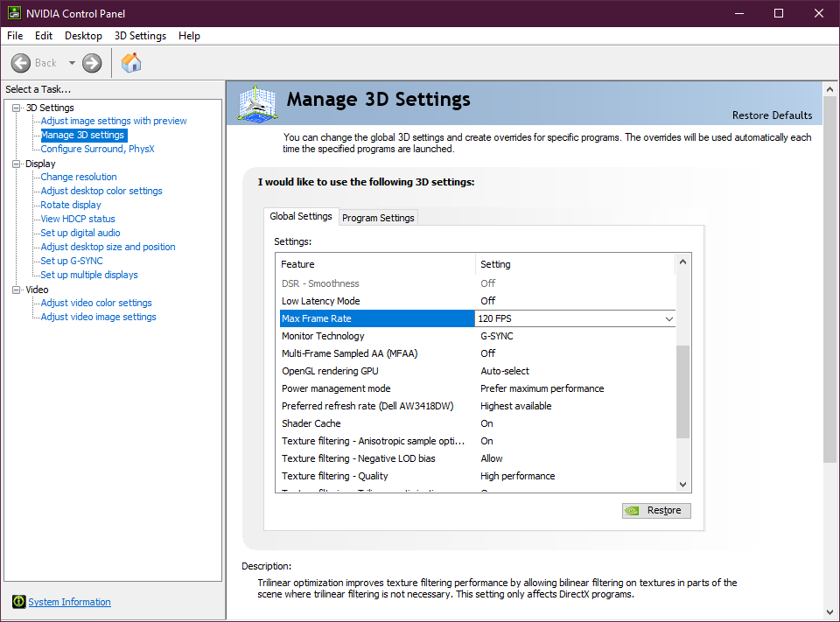Click Allow setting value
This screenshot has width=840, height=622.
tap(491, 458)
